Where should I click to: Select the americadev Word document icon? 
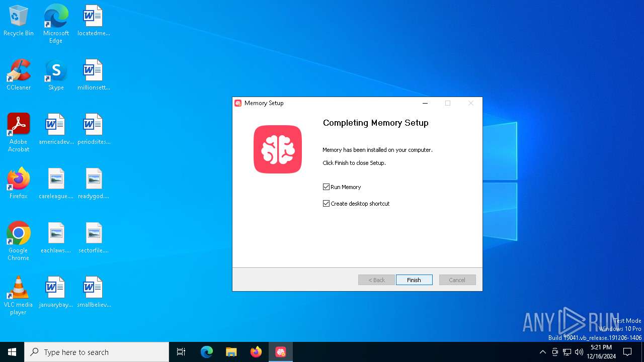56,129
